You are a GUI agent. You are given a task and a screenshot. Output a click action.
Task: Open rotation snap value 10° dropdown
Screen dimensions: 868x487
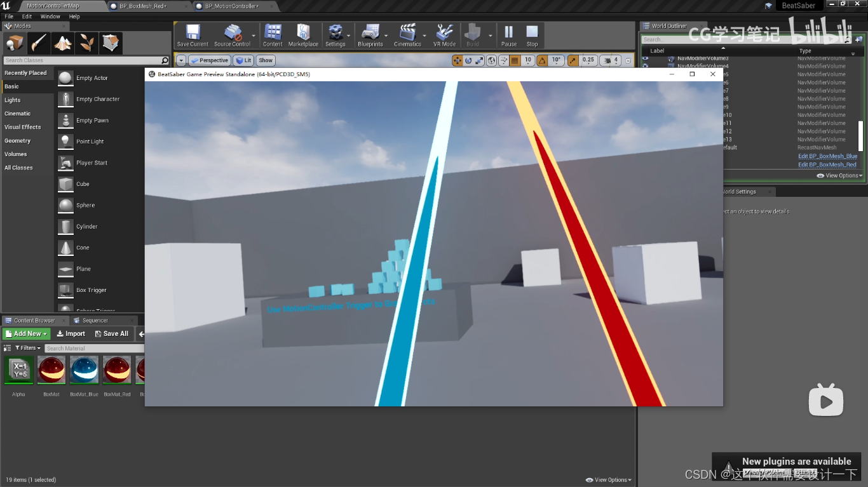click(x=556, y=60)
